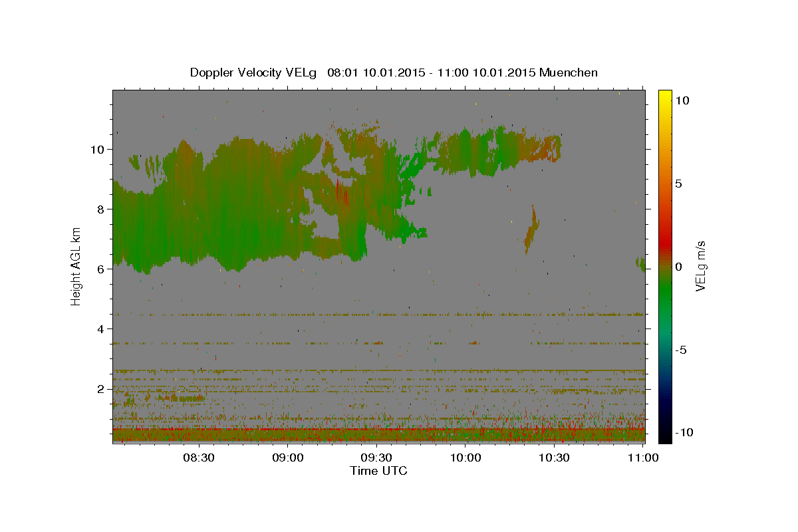Select the 'Muenchen' station name in the title
798x532 pixels.
[x=569, y=72]
